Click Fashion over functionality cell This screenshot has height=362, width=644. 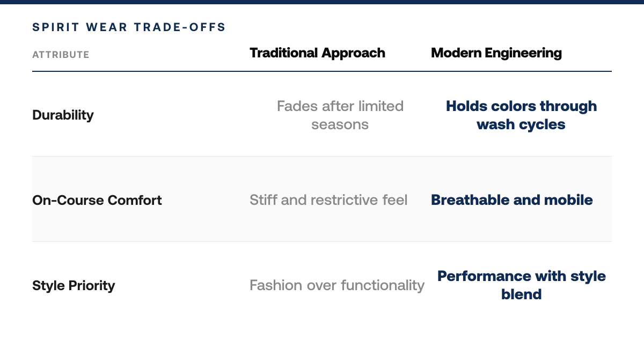(337, 285)
